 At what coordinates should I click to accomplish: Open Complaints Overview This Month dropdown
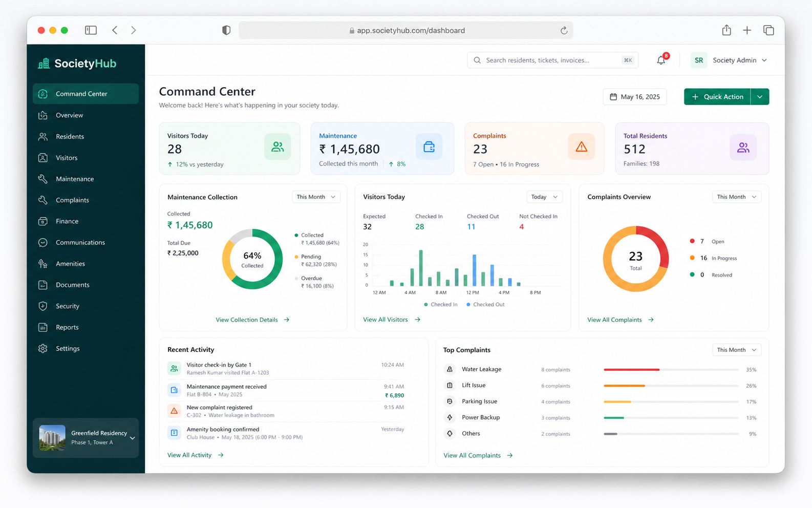coord(736,197)
